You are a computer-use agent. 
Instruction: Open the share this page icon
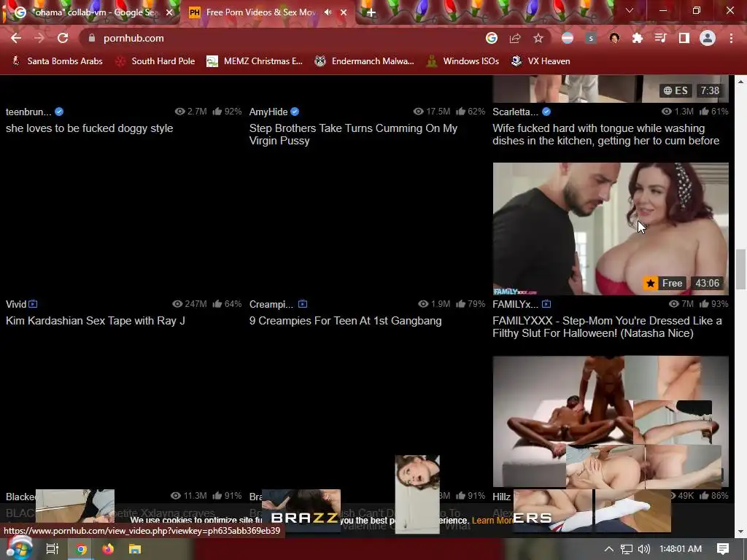pos(515,38)
